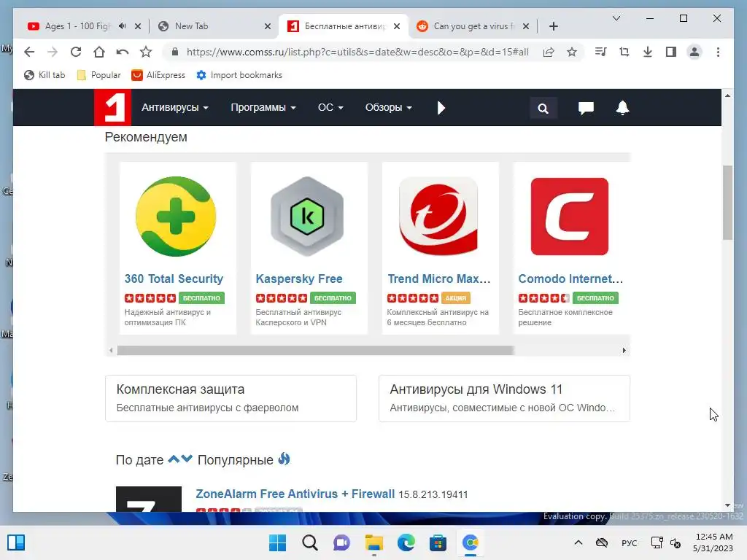Click the undo closed tab arrow icon

pyautogui.click(x=123, y=52)
